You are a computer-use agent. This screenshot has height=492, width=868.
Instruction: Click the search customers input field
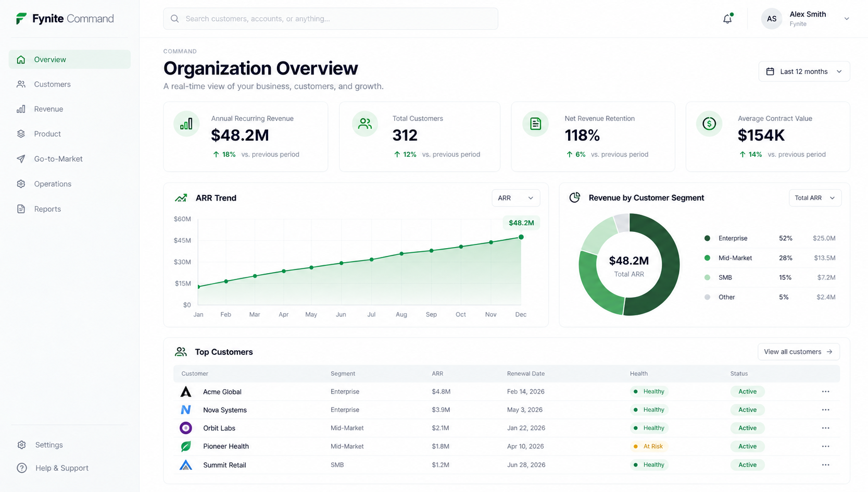pos(331,19)
